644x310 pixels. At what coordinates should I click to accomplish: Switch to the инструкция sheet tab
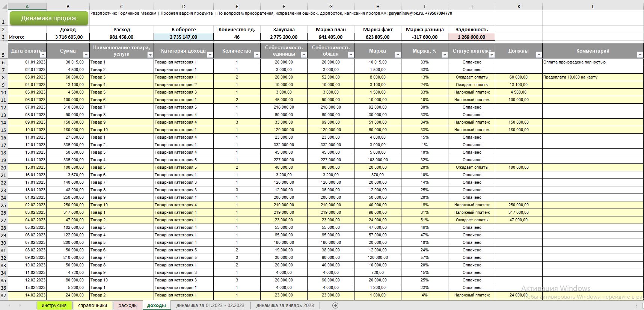point(54,305)
